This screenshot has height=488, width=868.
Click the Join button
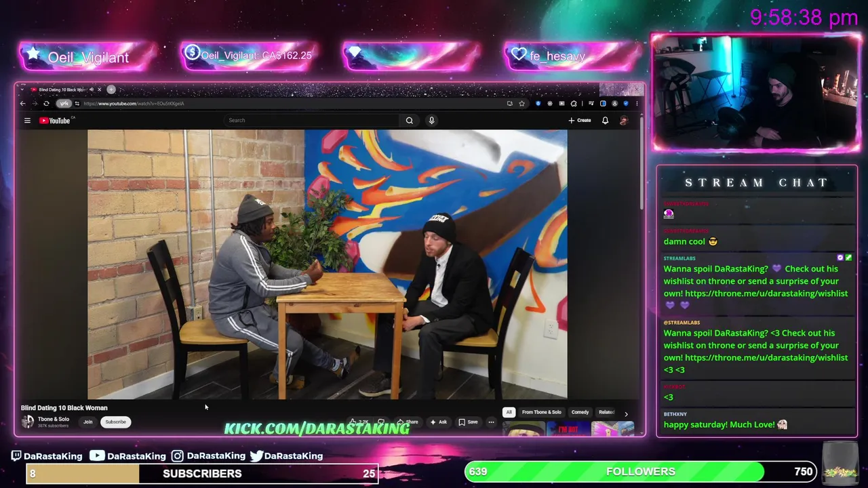pos(87,422)
